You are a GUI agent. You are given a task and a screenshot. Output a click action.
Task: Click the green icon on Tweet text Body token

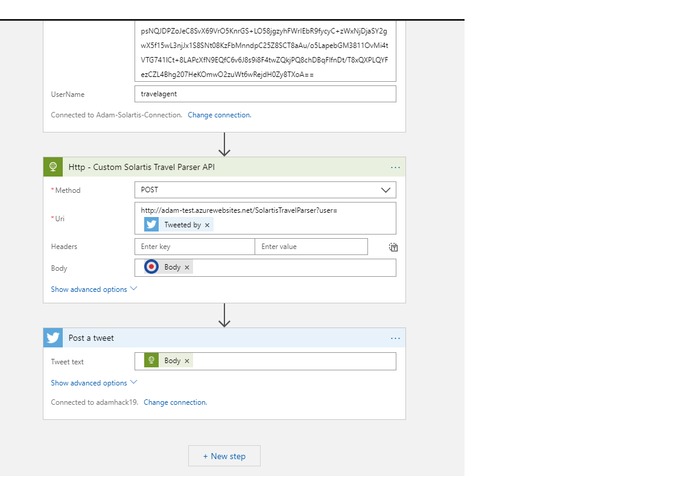pyautogui.click(x=151, y=360)
